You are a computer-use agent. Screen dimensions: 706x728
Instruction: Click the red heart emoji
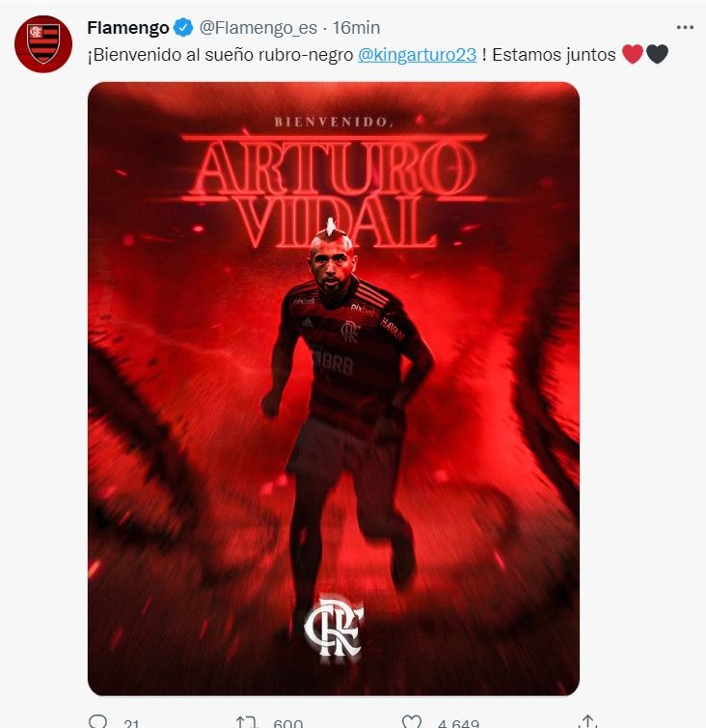(633, 54)
